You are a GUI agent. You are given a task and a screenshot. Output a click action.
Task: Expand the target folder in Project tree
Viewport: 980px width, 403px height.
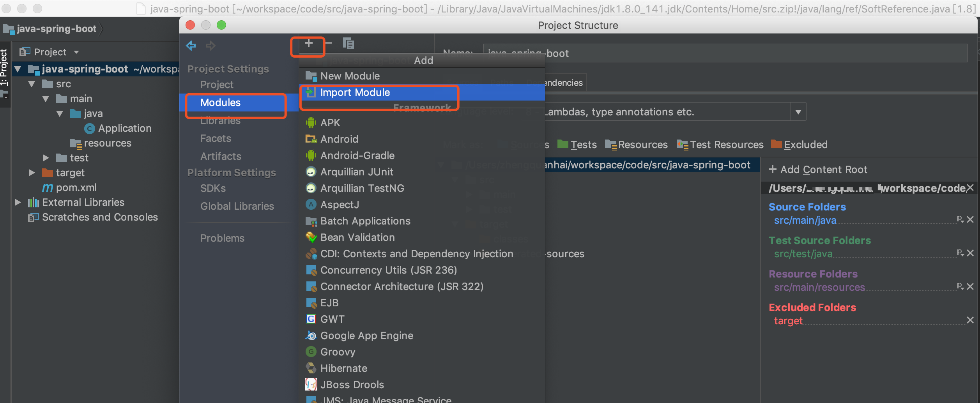(x=32, y=173)
